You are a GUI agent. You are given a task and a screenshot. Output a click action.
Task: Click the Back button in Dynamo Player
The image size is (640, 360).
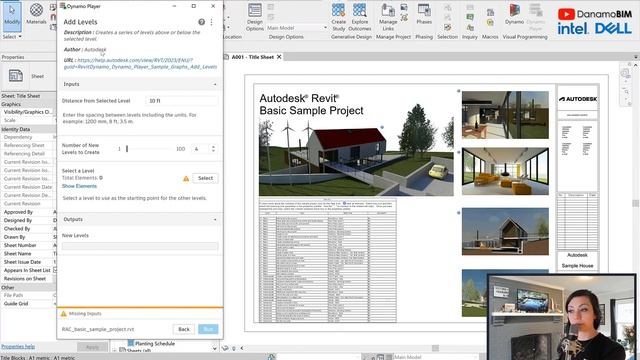click(x=184, y=329)
